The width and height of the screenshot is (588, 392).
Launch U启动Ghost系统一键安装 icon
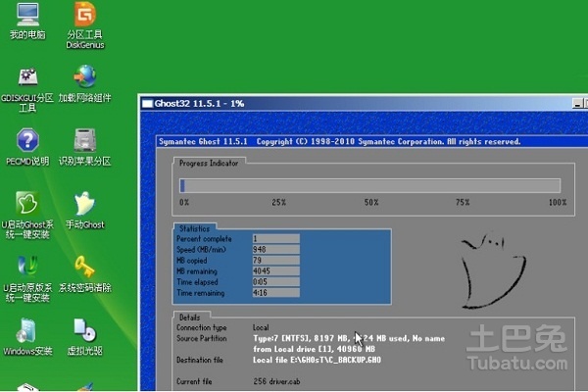click(27, 216)
